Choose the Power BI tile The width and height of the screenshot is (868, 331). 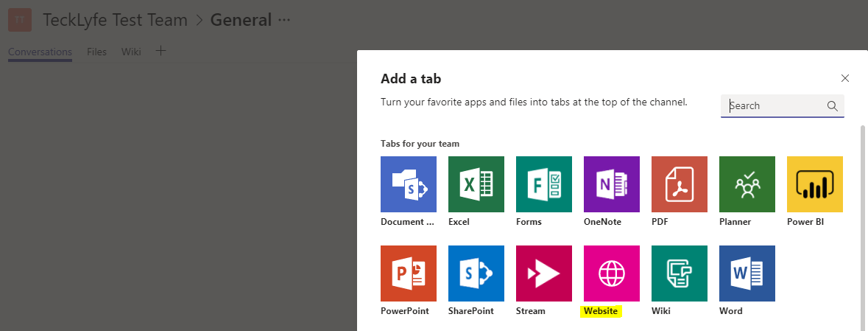[814, 184]
